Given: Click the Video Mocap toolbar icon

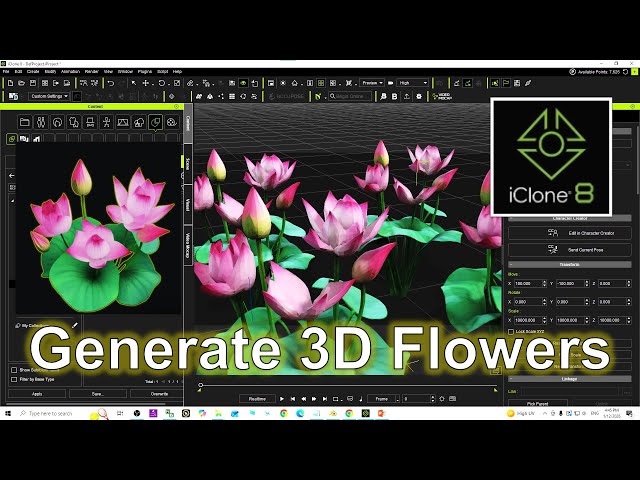Looking at the screenshot, I should tap(441, 96).
